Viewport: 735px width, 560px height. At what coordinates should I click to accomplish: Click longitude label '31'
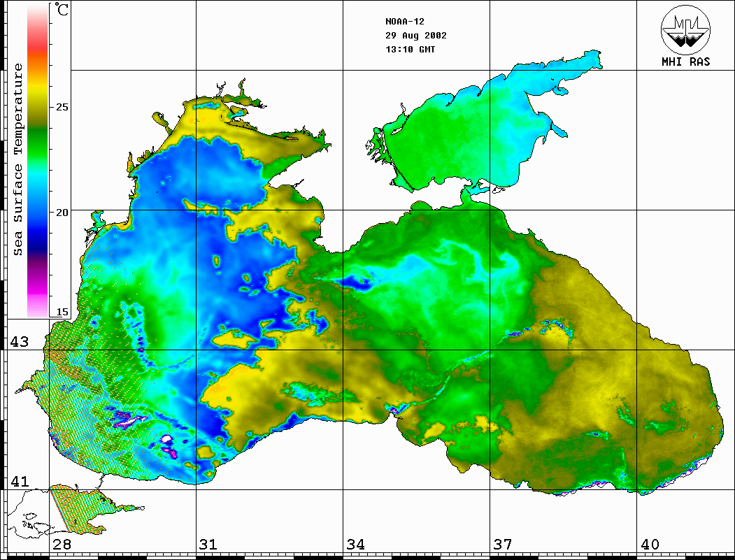[x=208, y=545]
